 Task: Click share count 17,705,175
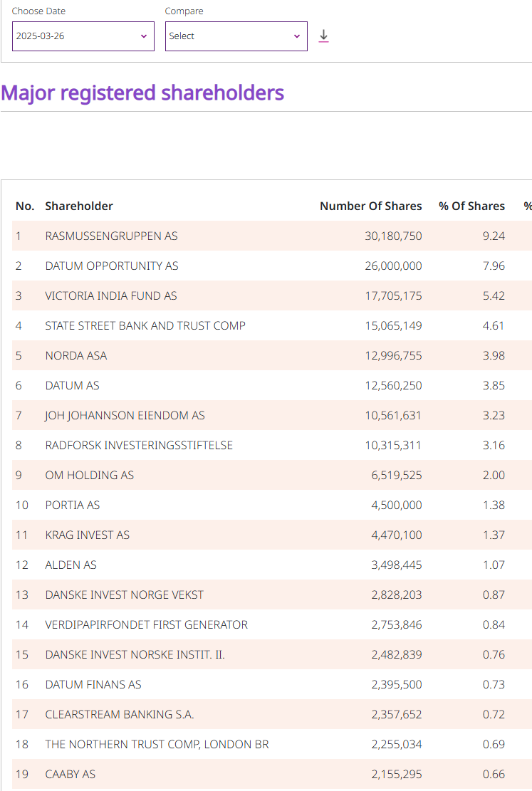pos(393,295)
